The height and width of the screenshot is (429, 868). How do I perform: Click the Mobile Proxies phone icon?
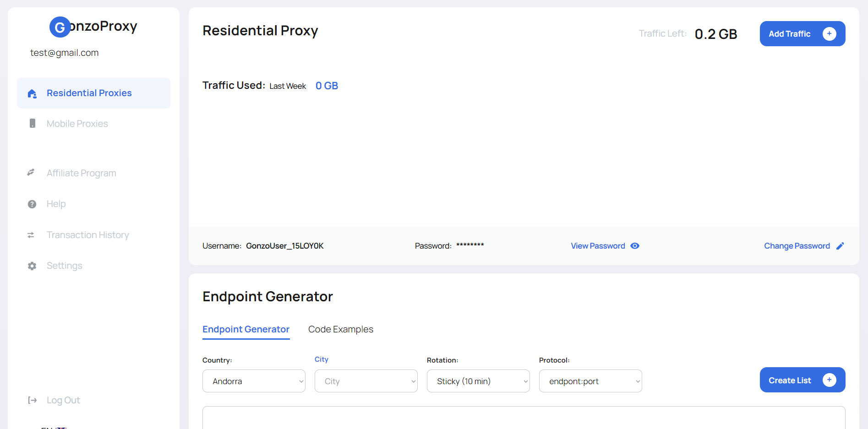pos(32,123)
